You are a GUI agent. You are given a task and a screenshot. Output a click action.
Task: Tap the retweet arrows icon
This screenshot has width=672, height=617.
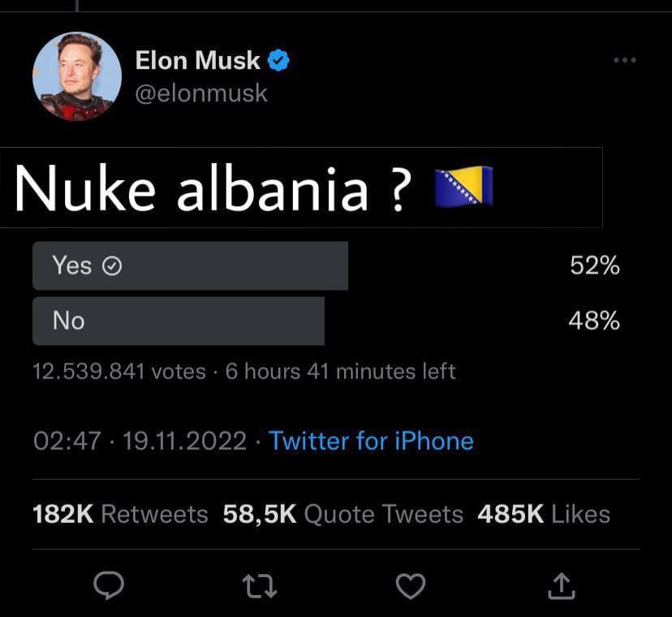261,585
